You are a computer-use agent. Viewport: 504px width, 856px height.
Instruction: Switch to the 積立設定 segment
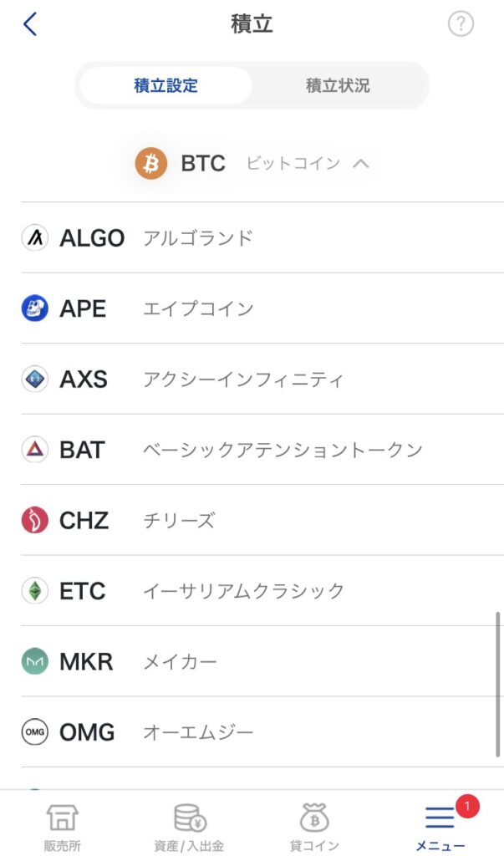click(165, 85)
